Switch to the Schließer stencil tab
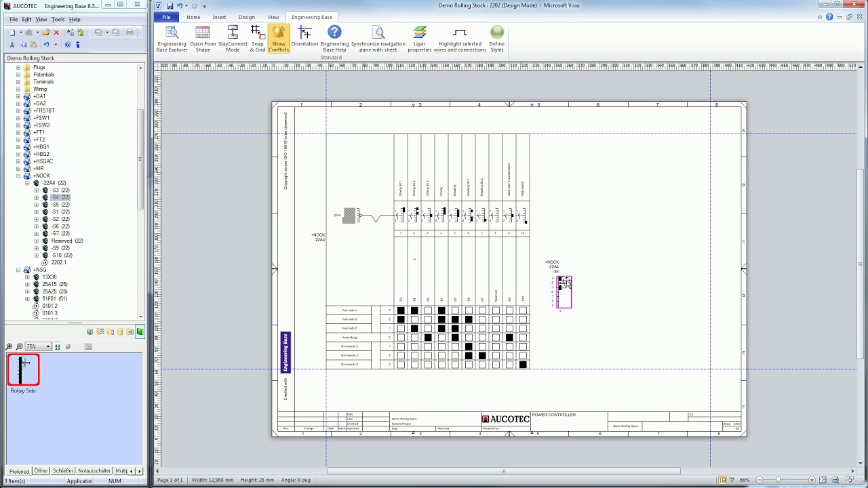 pyautogui.click(x=63, y=471)
